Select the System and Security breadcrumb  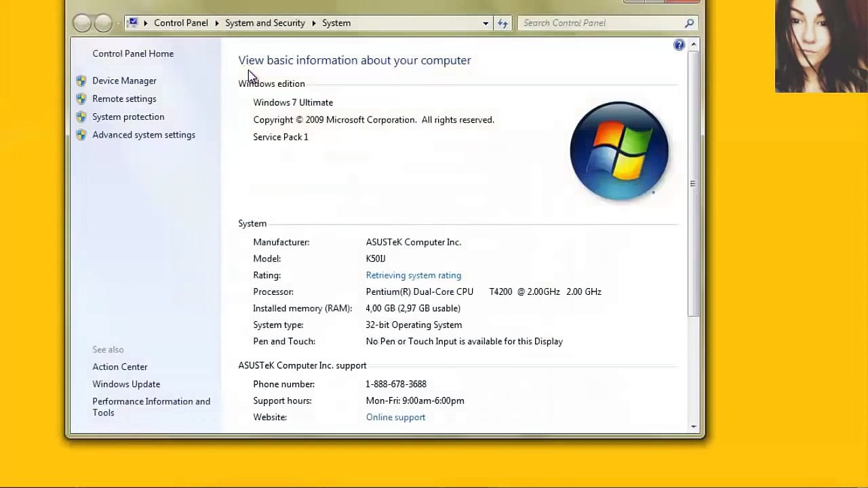(265, 23)
